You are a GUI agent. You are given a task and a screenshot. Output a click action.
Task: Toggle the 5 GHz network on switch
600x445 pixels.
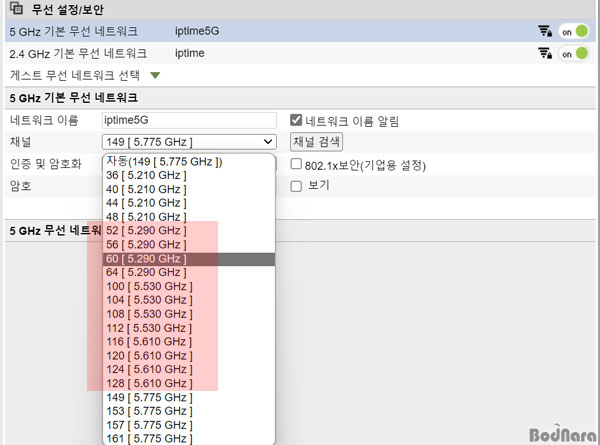[574, 31]
